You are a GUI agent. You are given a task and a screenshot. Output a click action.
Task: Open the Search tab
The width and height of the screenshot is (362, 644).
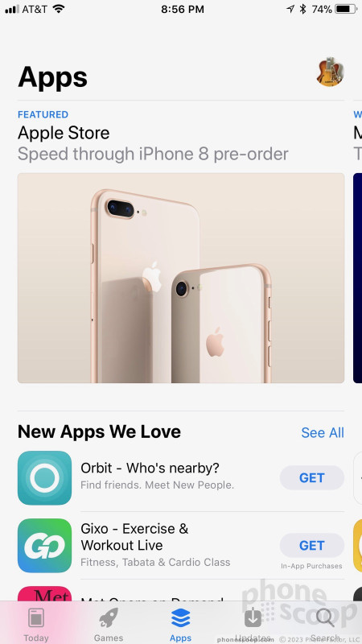tap(325, 625)
